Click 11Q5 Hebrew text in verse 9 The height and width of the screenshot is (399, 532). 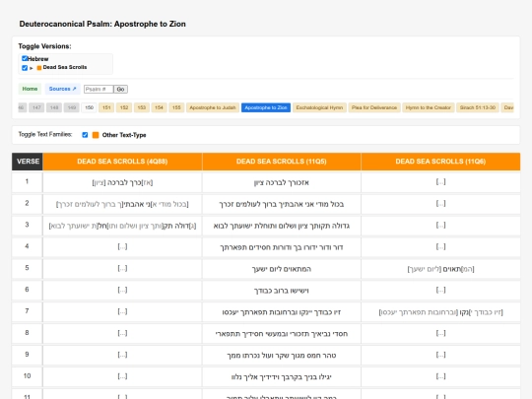281,356
